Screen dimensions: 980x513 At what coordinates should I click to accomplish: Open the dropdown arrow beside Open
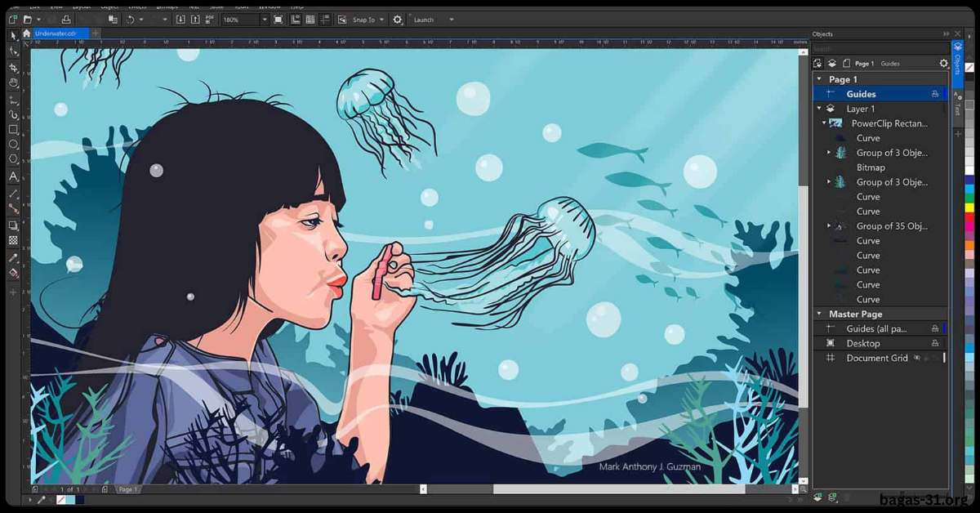(x=38, y=19)
